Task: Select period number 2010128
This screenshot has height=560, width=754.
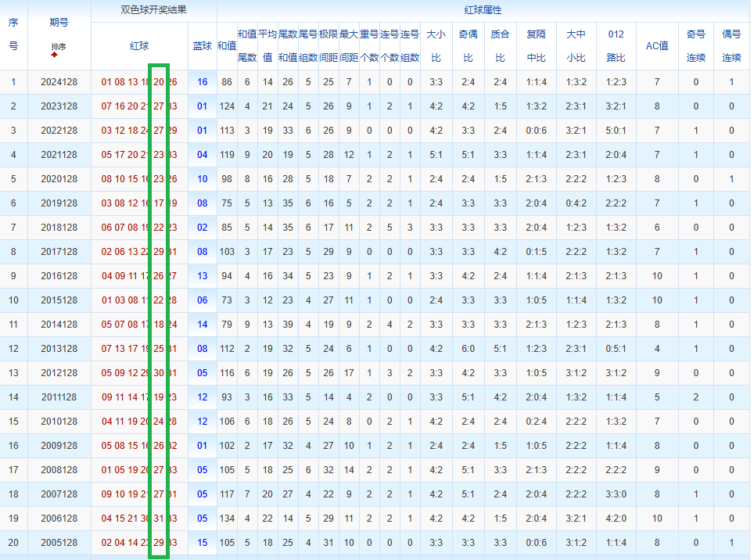Action: (x=59, y=422)
